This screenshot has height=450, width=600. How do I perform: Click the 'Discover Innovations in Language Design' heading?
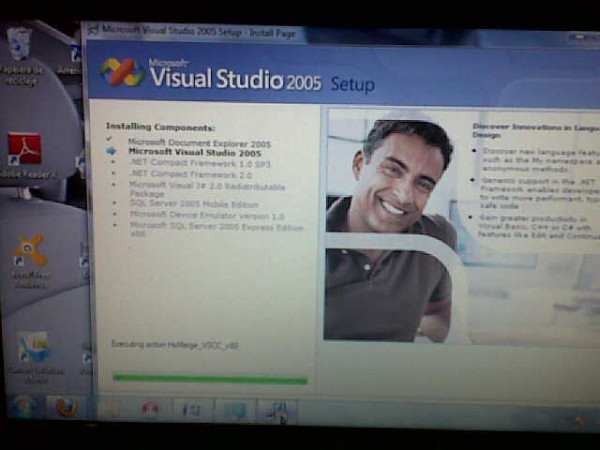point(536,131)
